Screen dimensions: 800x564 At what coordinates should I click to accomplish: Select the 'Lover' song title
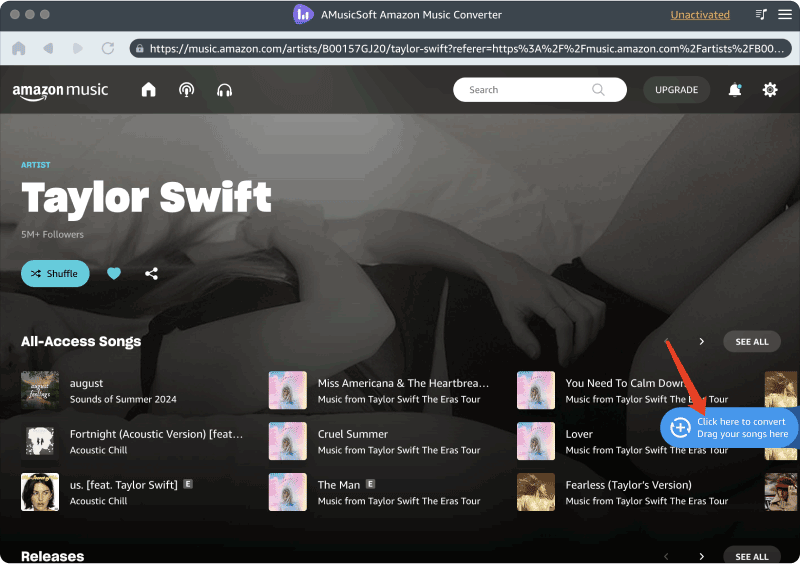pyautogui.click(x=579, y=434)
